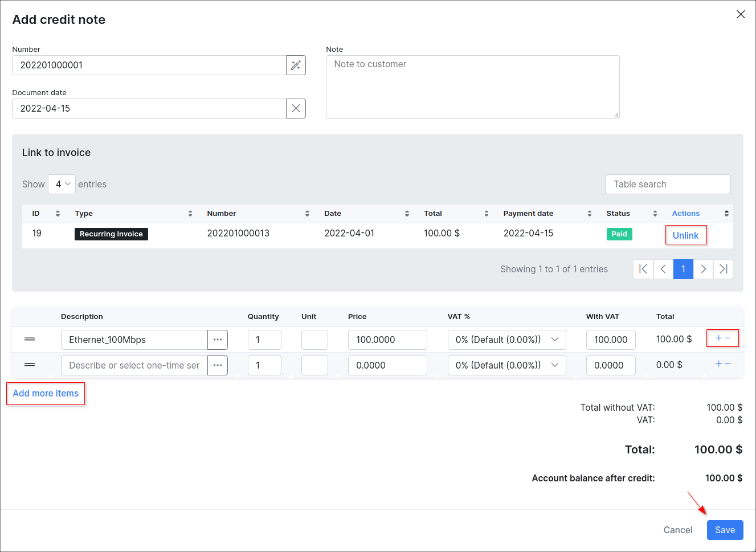Open the Show entries count dropdown

[x=62, y=185]
